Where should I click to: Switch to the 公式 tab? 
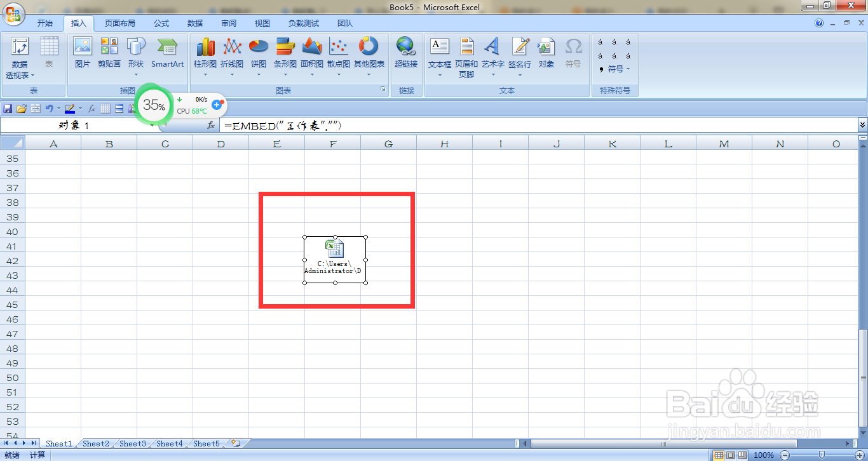tap(161, 23)
